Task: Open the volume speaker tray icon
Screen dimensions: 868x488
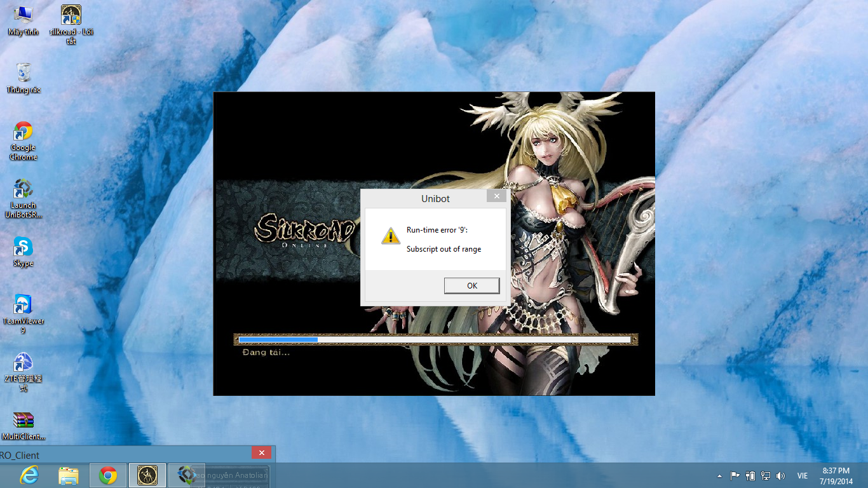Action: click(x=780, y=475)
